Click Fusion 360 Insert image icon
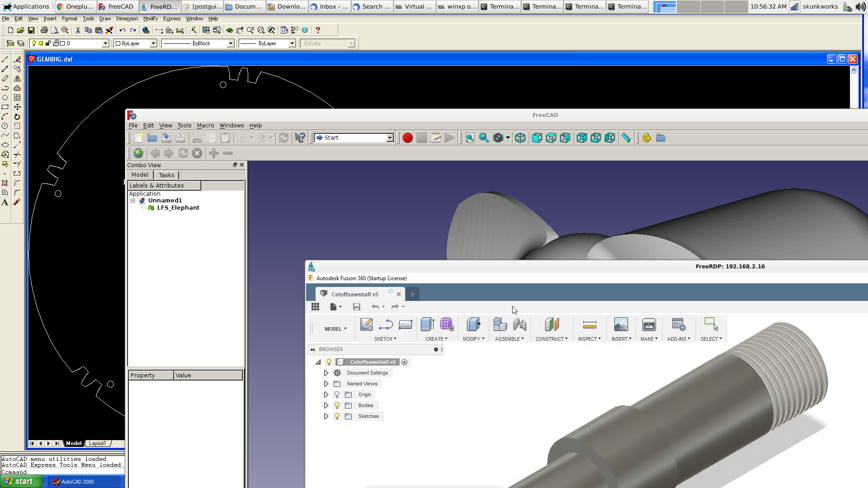Screen dimensions: 868x488 [621, 324]
